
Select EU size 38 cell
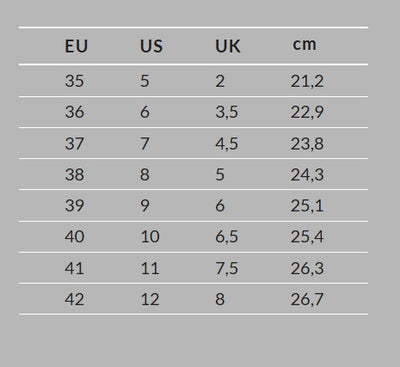[x=74, y=174]
